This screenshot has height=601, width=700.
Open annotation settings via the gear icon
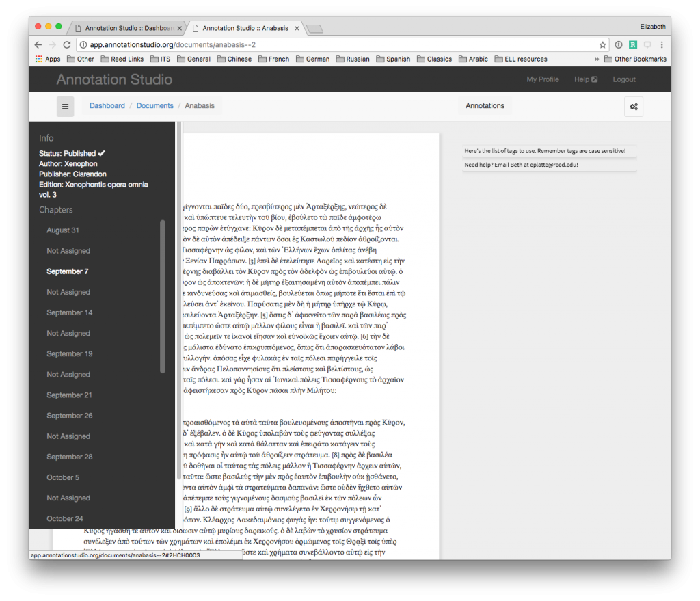tap(634, 107)
